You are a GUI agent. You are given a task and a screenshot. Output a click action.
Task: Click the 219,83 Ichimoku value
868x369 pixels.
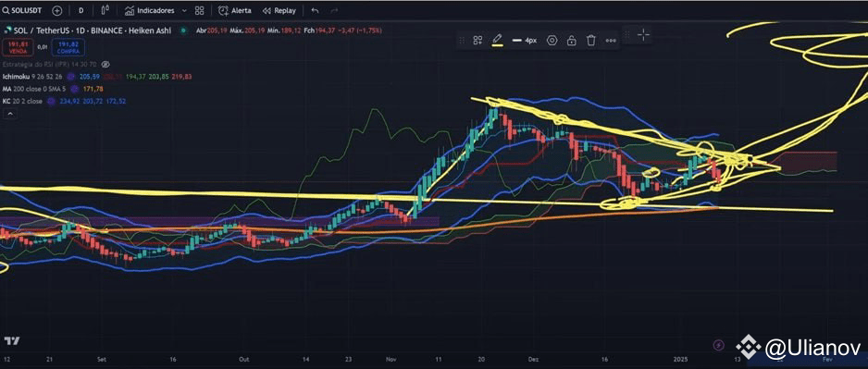point(181,77)
